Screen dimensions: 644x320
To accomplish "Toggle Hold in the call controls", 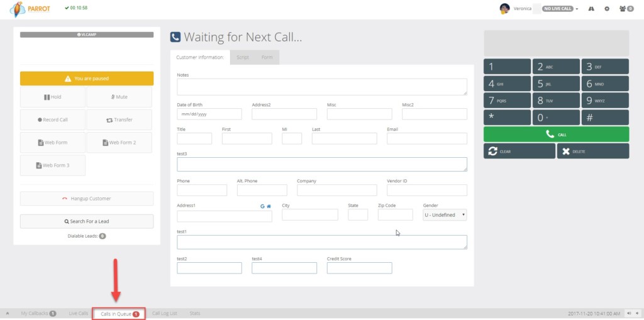I will point(53,97).
